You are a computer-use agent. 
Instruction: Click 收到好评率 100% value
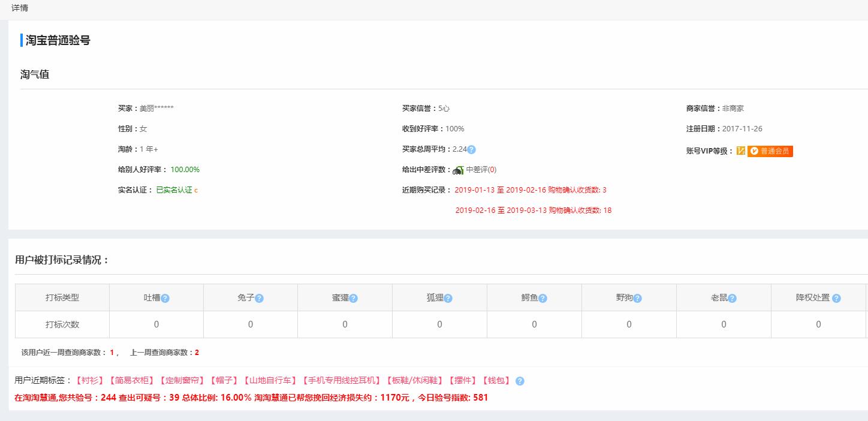pos(454,129)
